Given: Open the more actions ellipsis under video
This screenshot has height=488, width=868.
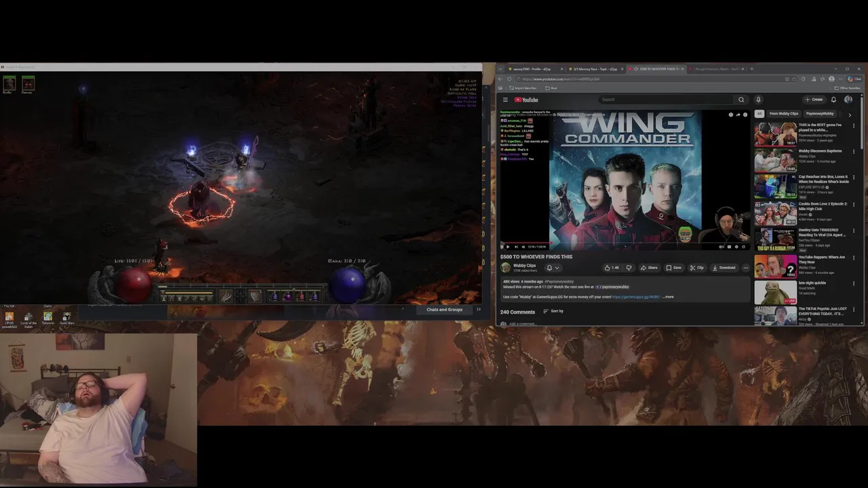Looking at the screenshot, I should tap(746, 268).
